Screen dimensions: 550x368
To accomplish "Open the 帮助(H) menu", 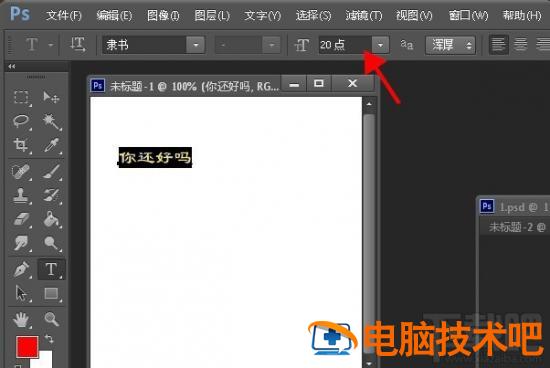I will 522,16.
